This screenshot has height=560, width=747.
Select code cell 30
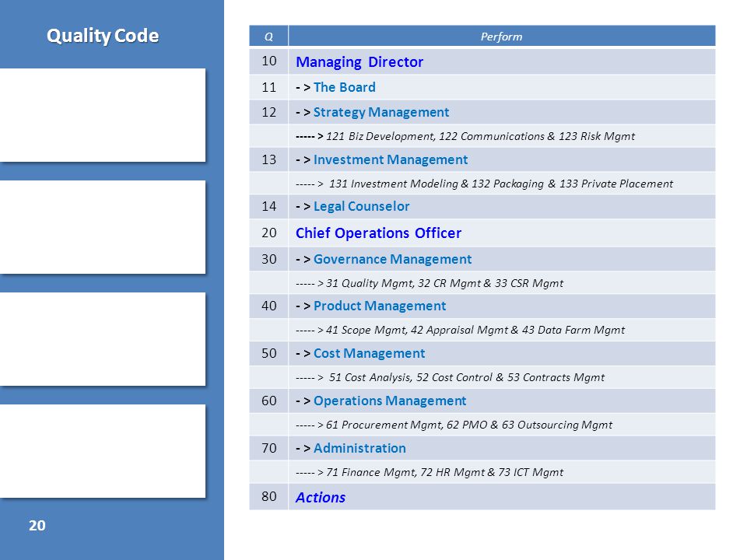[268, 259]
